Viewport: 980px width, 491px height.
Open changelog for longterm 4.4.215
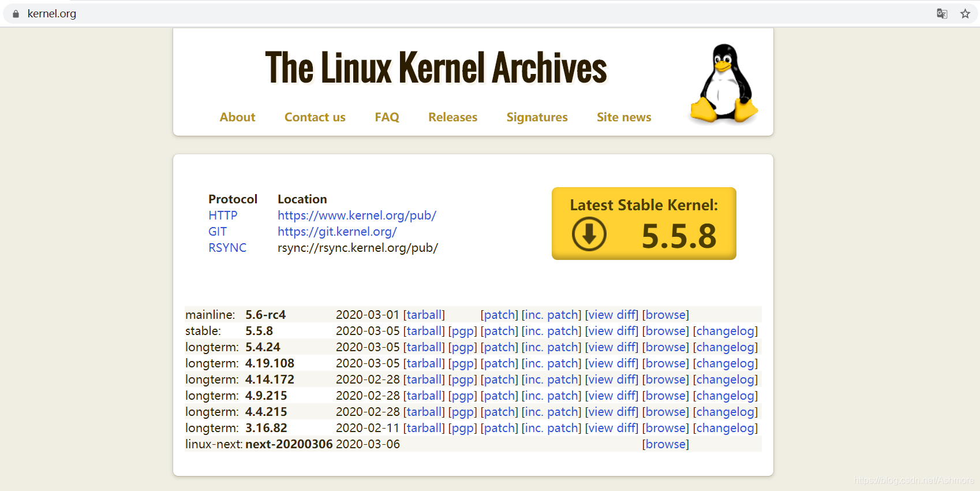click(x=725, y=412)
